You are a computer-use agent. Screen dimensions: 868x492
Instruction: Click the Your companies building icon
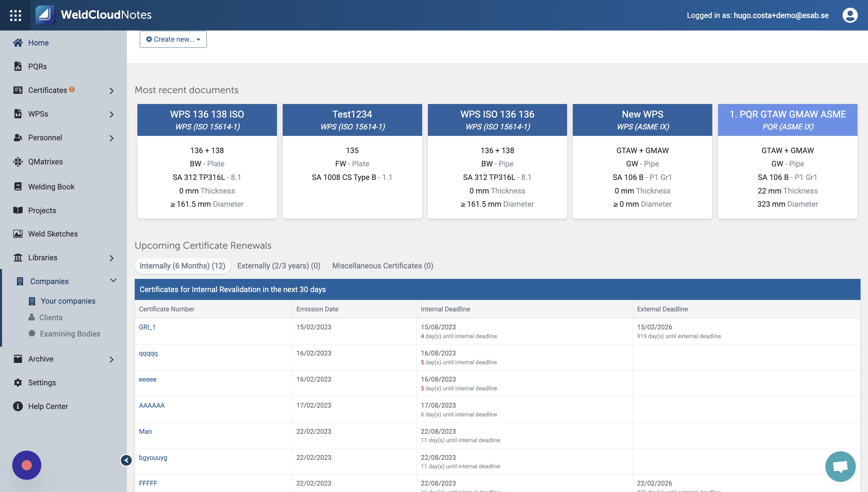coord(32,301)
